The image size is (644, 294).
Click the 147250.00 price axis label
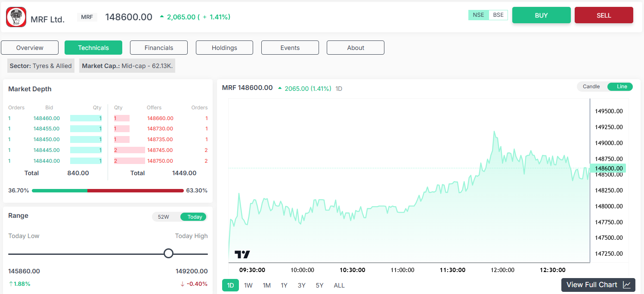point(609,254)
